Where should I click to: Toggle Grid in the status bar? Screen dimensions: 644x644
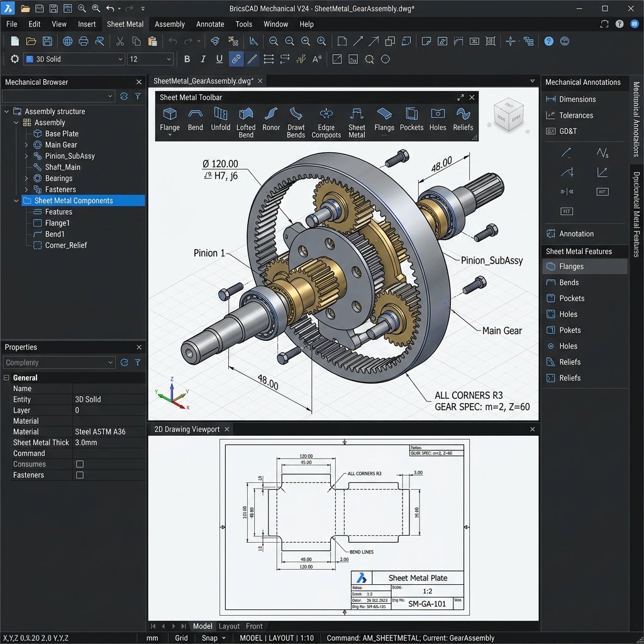(x=181, y=638)
